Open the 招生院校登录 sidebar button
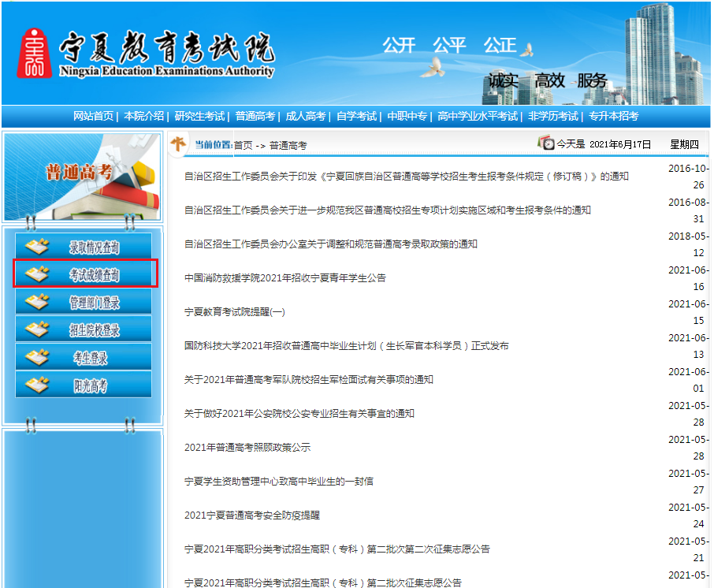714x588 pixels. coord(84,329)
